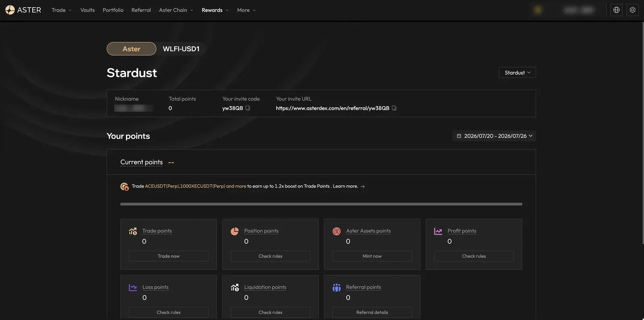Expand the Aster Chain menu
644x320 pixels.
176,10
